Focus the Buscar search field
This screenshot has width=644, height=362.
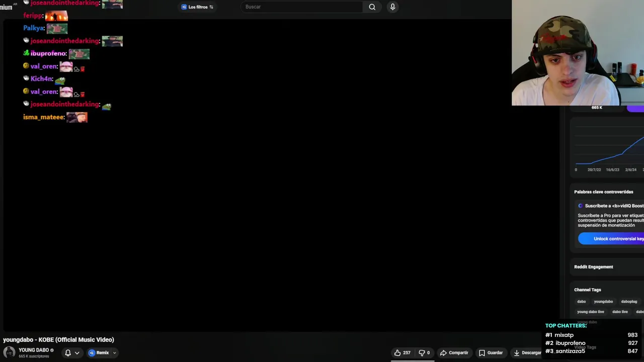pyautogui.click(x=302, y=7)
